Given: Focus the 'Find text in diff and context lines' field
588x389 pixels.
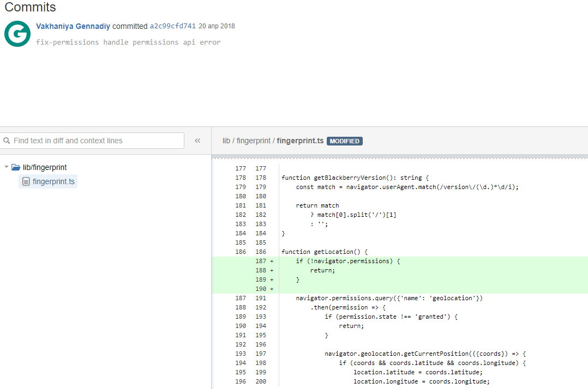Looking at the screenshot, I should tap(92, 141).
